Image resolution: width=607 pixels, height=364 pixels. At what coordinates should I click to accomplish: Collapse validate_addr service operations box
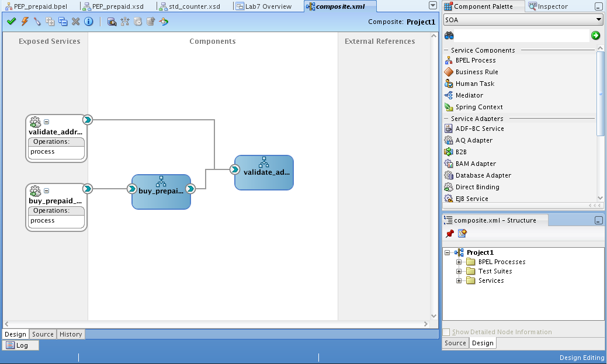point(47,122)
